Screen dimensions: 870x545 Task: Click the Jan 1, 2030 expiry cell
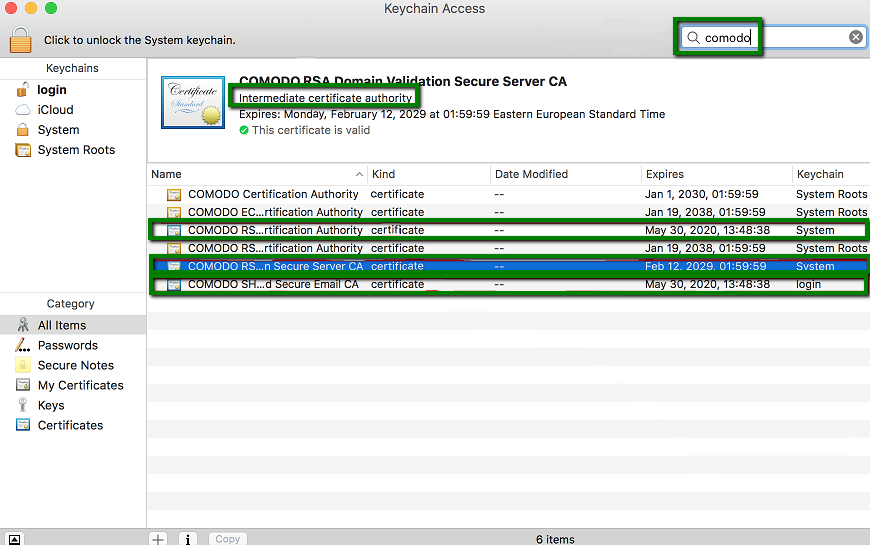tap(701, 194)
